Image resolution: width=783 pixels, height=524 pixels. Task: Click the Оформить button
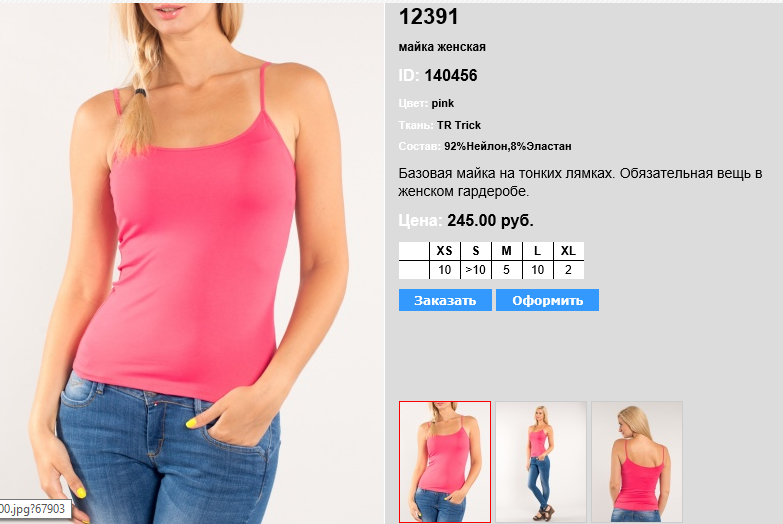(547, 300)
